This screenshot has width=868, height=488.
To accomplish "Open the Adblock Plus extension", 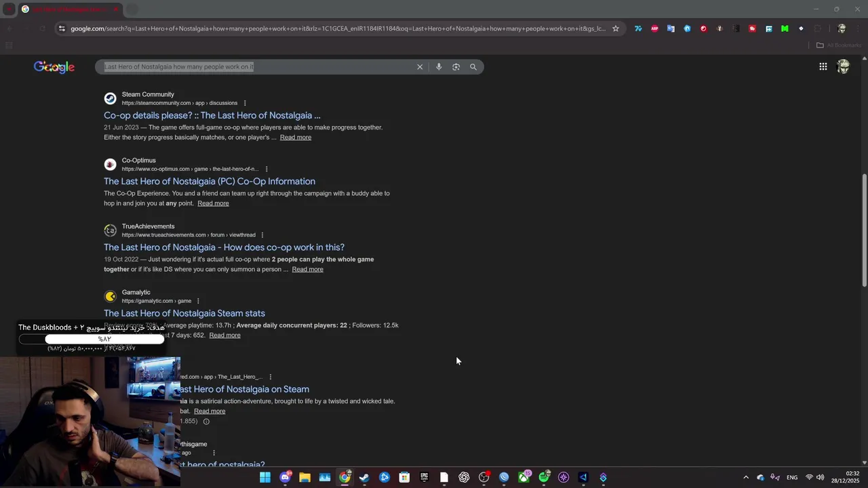I will tap(654, 28).
